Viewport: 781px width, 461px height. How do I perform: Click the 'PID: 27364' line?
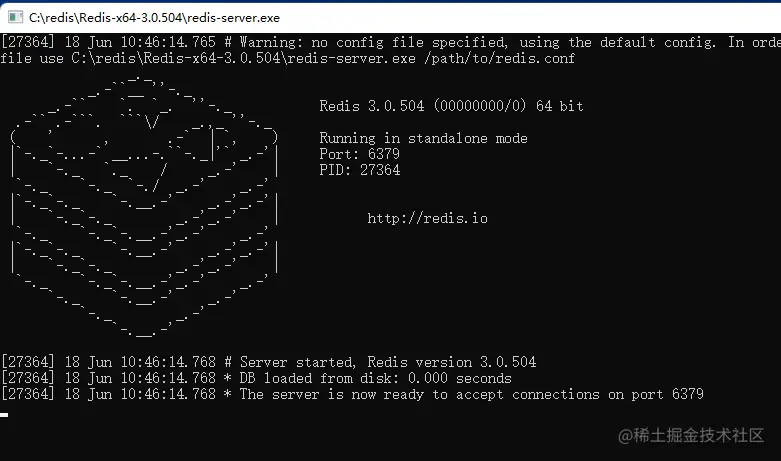pos(360,170)
